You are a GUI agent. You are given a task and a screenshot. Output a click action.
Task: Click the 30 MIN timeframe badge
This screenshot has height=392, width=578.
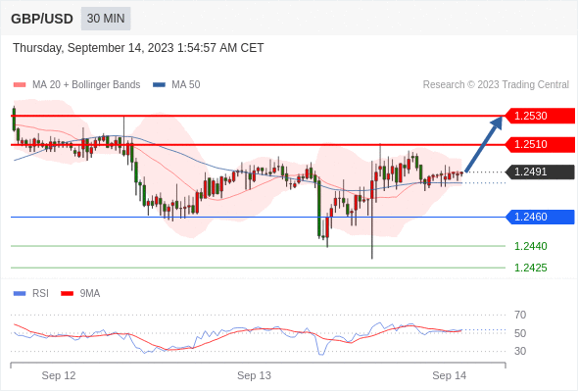click(x=106, y=19)
